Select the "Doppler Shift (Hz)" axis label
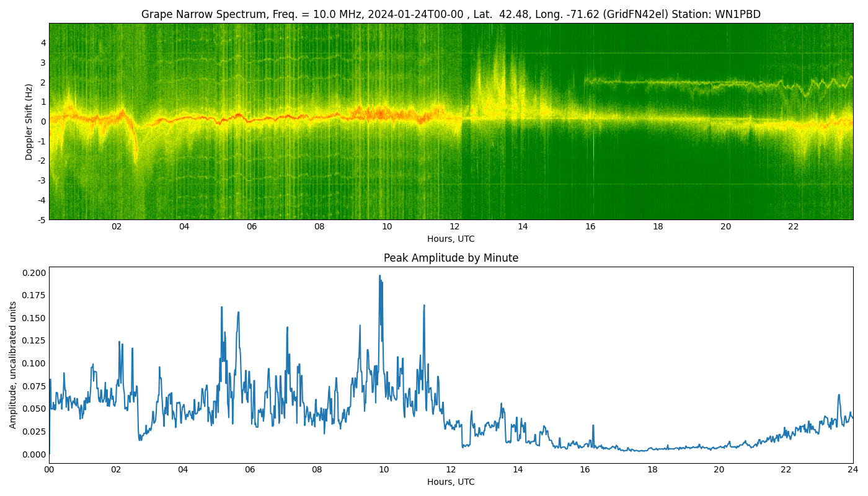Image resolution: width=868 pixels, height=496 pixels. 29,122
